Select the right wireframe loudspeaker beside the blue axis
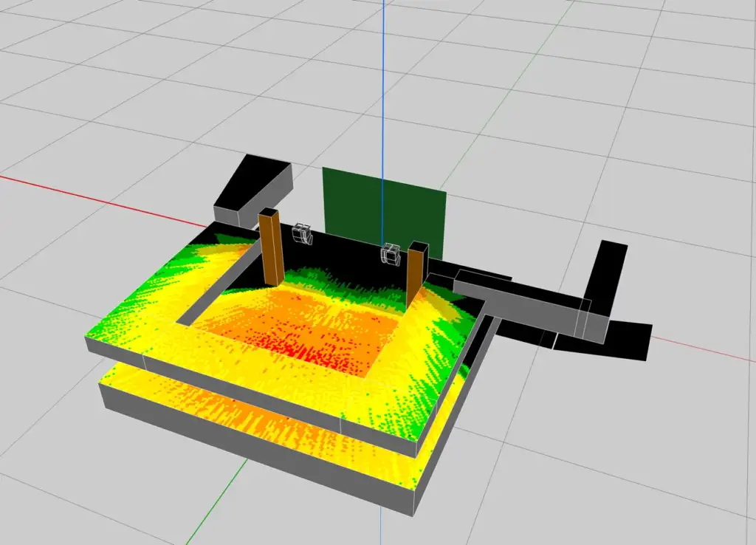Viewport: 756px width, 545px height. pos(391,253)
